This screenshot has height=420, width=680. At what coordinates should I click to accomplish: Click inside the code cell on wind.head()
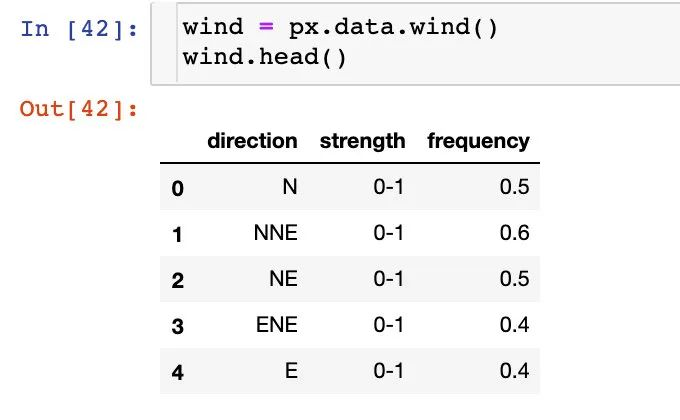pos(264,57)
